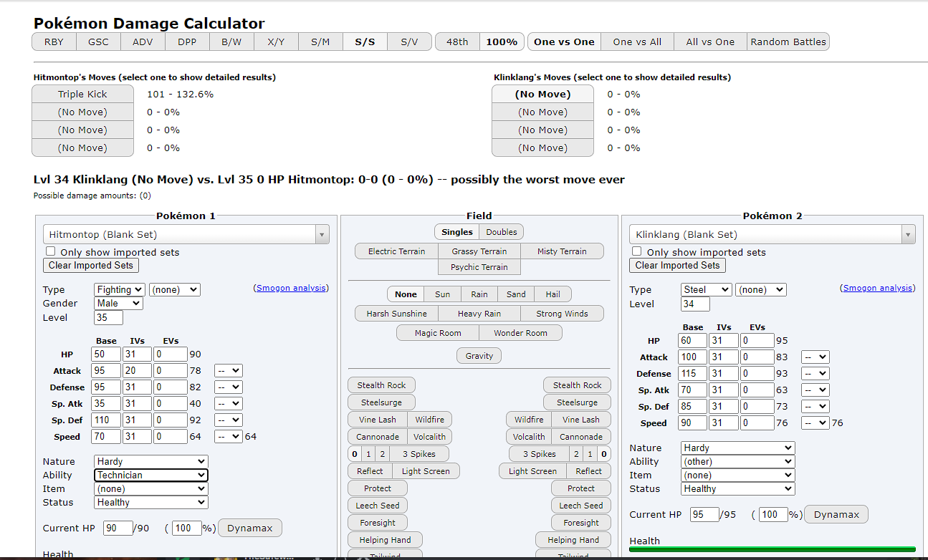Image resolution: width=928 pixels, height=560 pixels.
Task: Toggle Magic Room
Action: [x=438, y=333]
